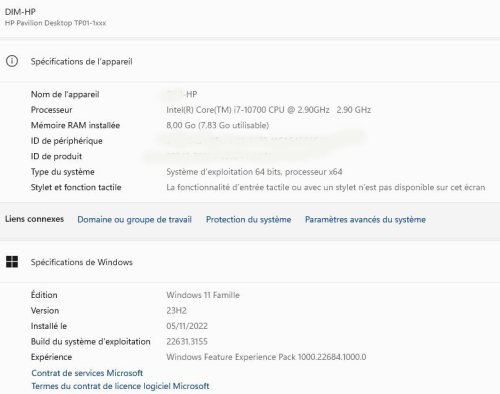500x394 pixels.
Task: Click the Windows 11 Famille edition value
Action: [x=203, y=295]
